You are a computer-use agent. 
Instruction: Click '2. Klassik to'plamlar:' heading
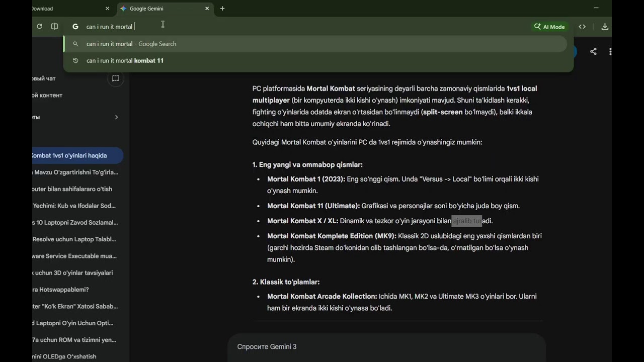tap(286, 282)
